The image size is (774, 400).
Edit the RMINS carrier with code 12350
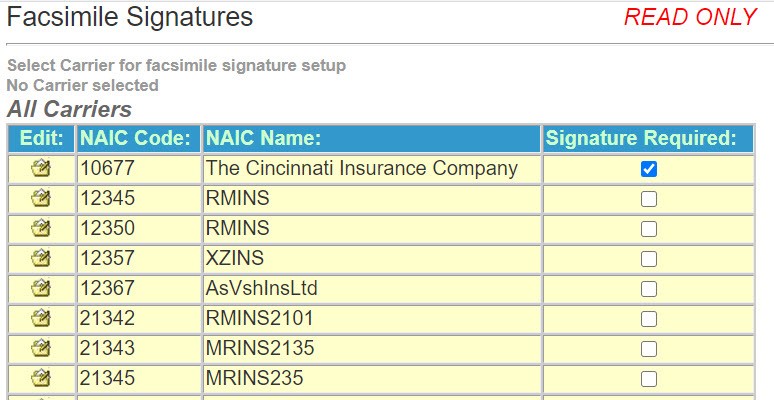(x=41, y=228)
